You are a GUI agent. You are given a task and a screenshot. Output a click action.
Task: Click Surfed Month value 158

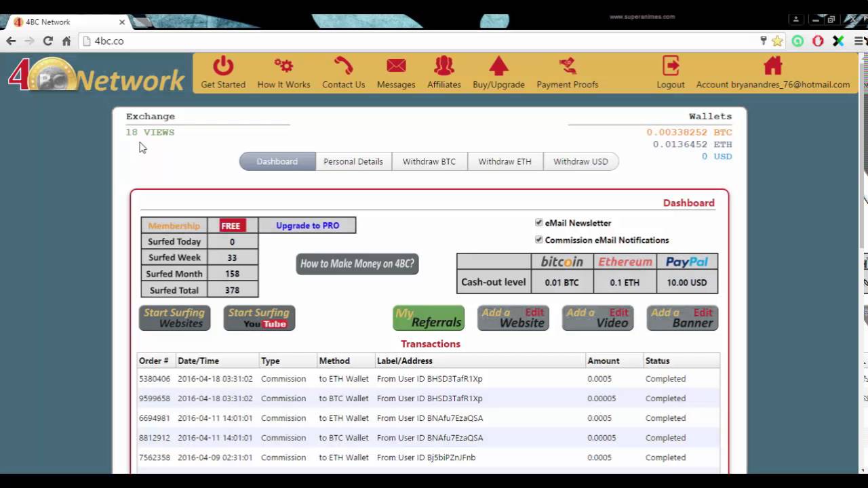coord(232,274)
